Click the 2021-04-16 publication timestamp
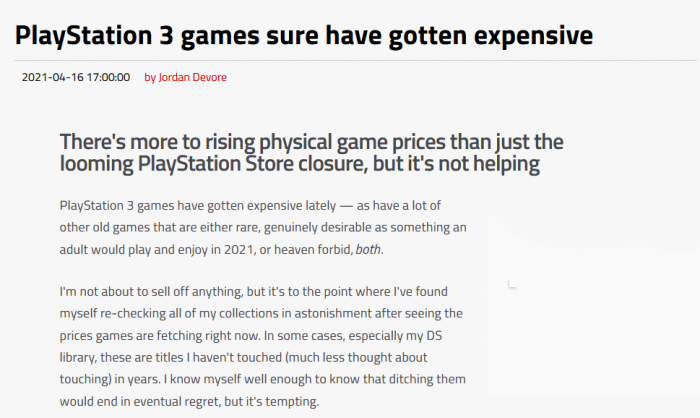The image size is (700, 418). coord(75,78)
